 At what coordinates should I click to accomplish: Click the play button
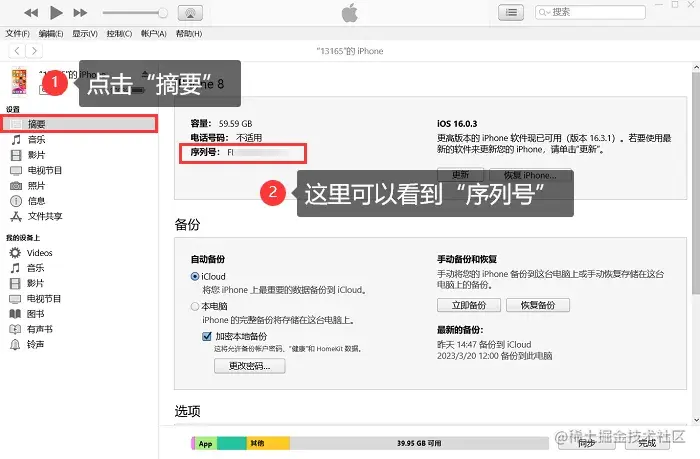(56, 13)
